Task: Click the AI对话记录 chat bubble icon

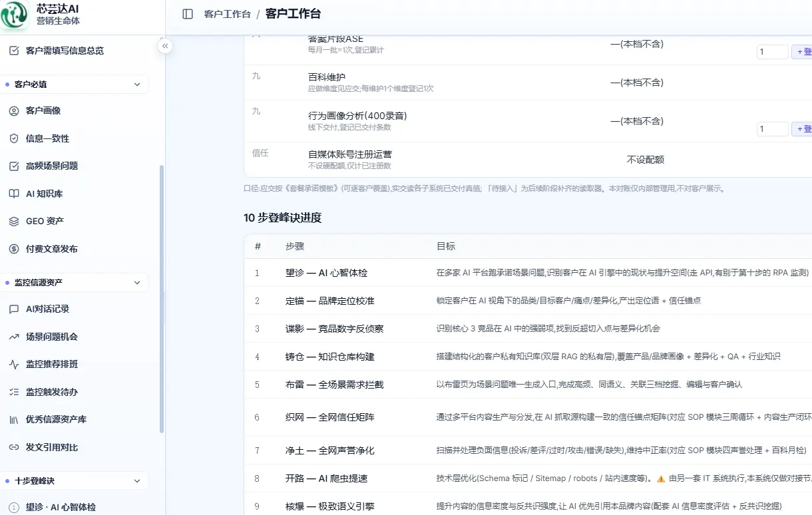Action: 14,309
